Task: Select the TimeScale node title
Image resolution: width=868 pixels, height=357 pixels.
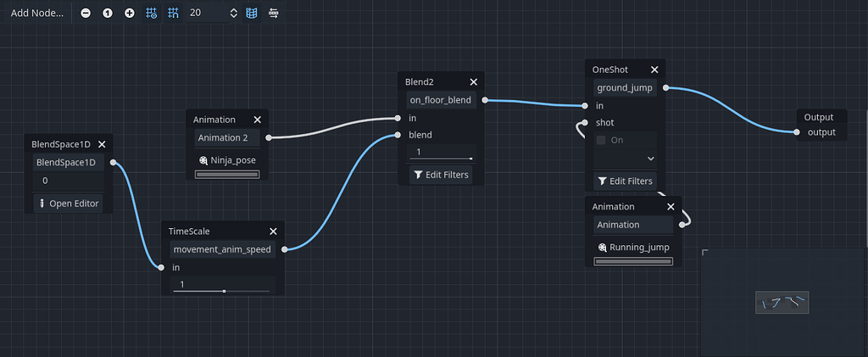Action: click(x=189, y=231)
